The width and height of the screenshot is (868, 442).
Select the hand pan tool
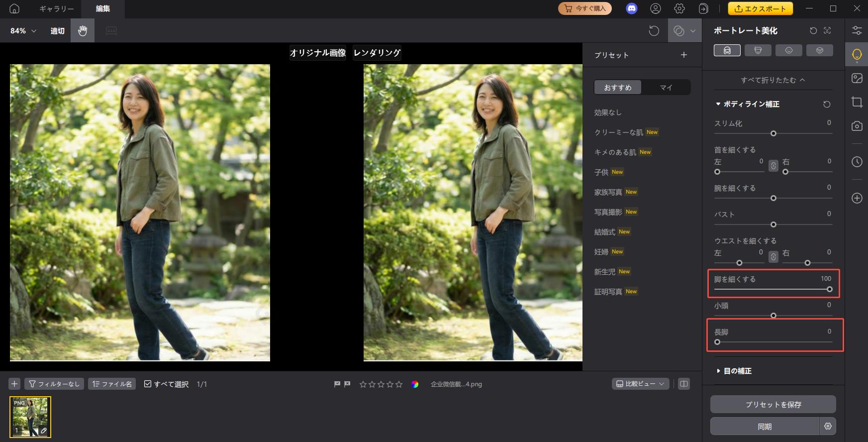(83, 31)
